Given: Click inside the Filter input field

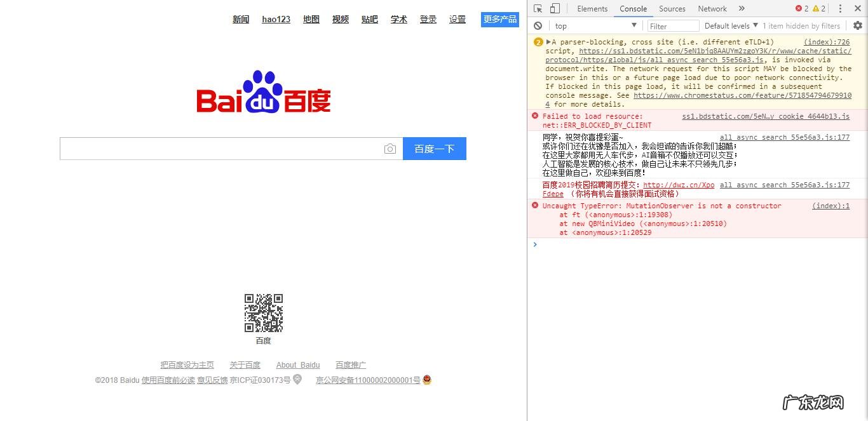Looking at the screenshot, I should click(672, 25).
